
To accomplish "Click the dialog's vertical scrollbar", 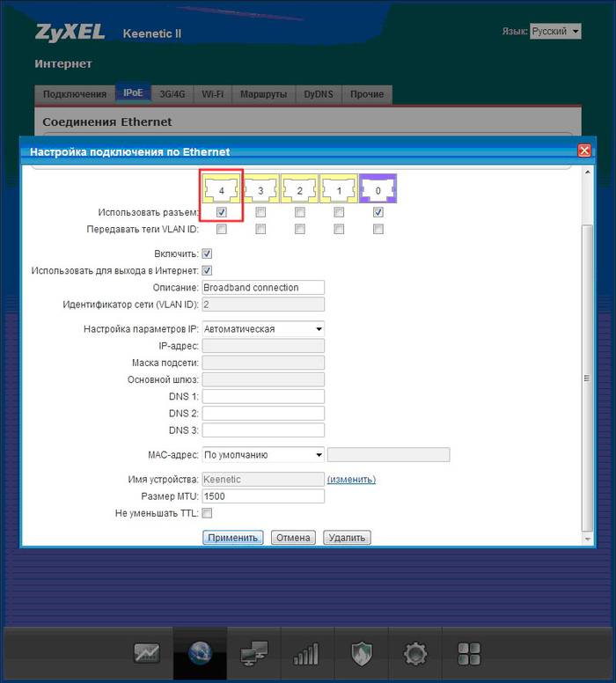I will [x=588, y=377].
